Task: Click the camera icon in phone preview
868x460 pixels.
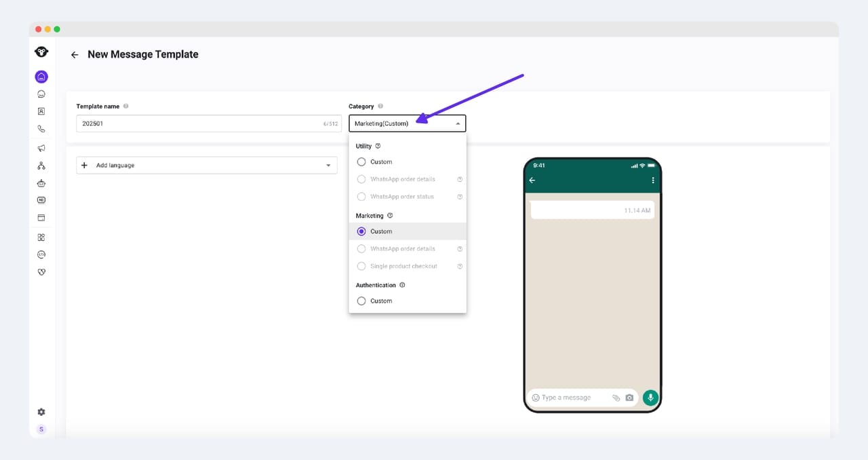Action: tap(629, 398)
